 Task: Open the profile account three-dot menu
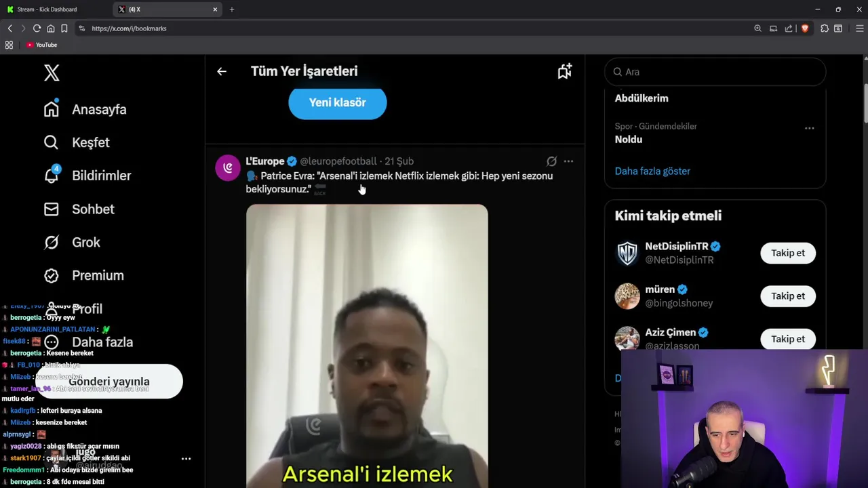coord(186,459)
